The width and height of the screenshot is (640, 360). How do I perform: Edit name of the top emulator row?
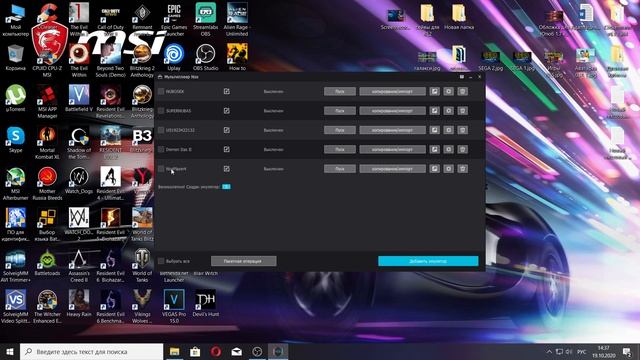point(227,91)
